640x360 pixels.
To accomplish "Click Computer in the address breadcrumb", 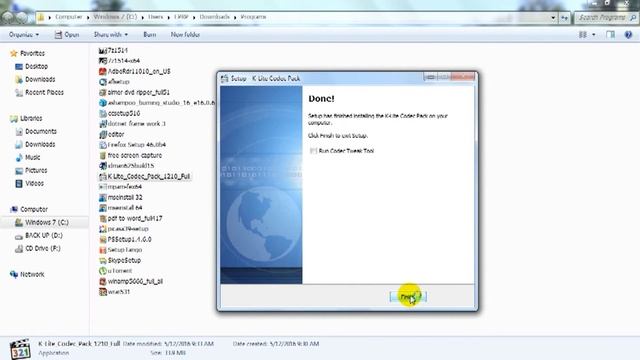I will [69, 17].
